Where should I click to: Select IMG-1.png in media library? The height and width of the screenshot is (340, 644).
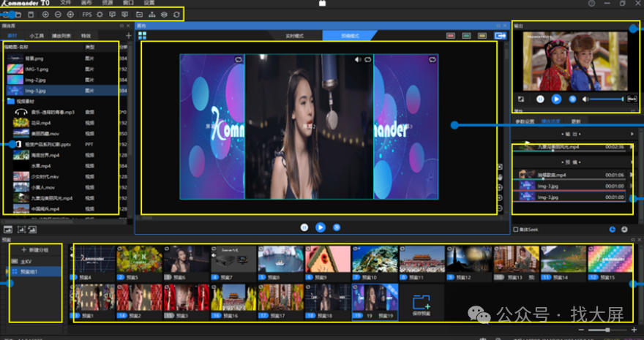[x=61, y=69]
